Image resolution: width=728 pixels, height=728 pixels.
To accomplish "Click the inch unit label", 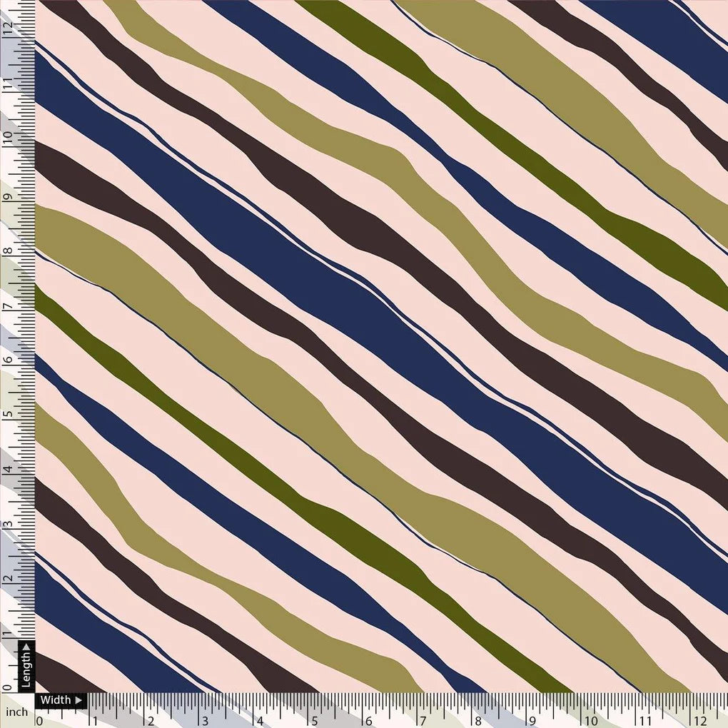I will (x=16, y=712).
